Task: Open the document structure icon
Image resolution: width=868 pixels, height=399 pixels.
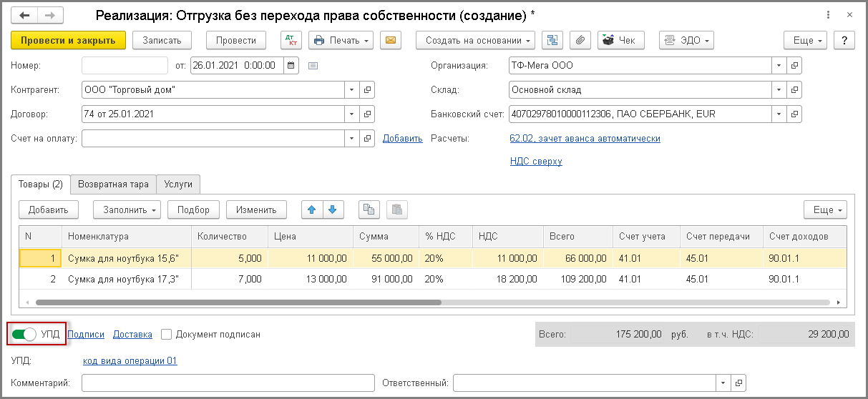Action: click(x=552, y=41)
